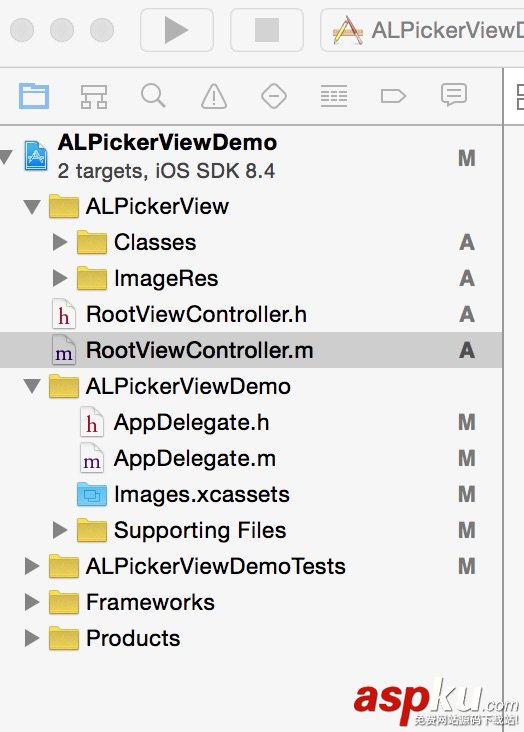Expand the ImageRes folder

pyautogui.click(x=60, y=278)
